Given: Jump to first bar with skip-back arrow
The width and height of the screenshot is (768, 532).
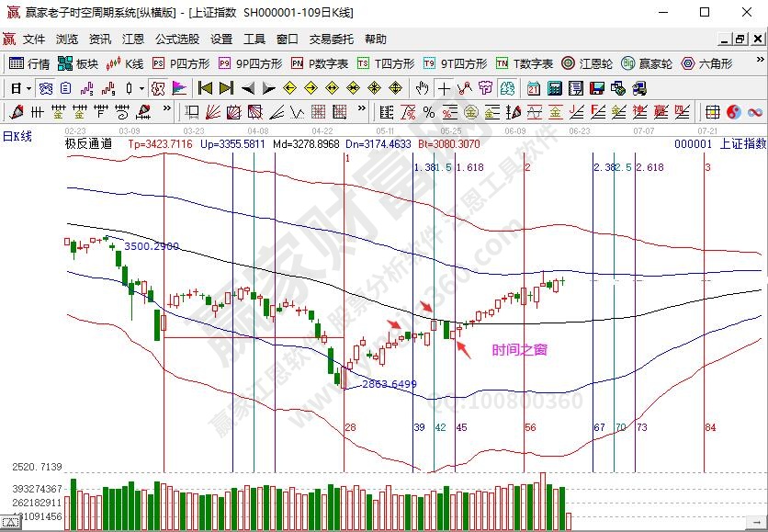Looking at the screenshot, I should [x=204, y=88].
